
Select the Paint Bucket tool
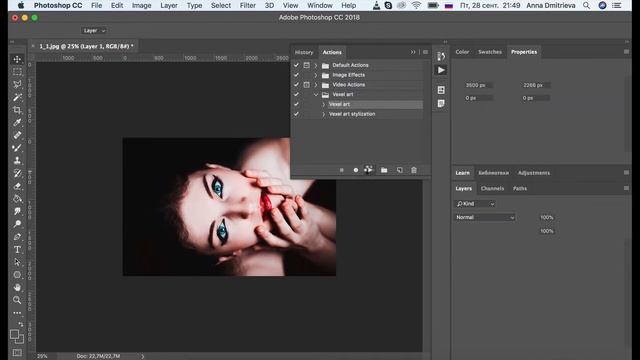pos(17,199)
